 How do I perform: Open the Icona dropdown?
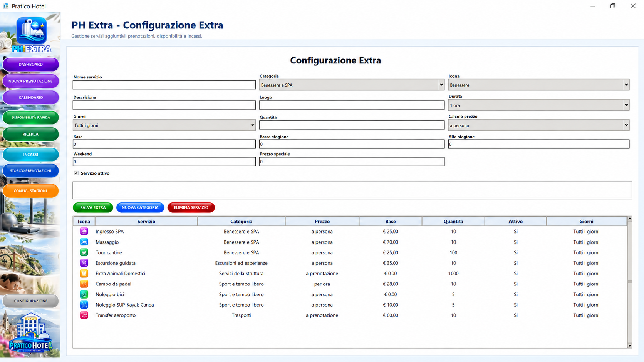tap(539, 85)
